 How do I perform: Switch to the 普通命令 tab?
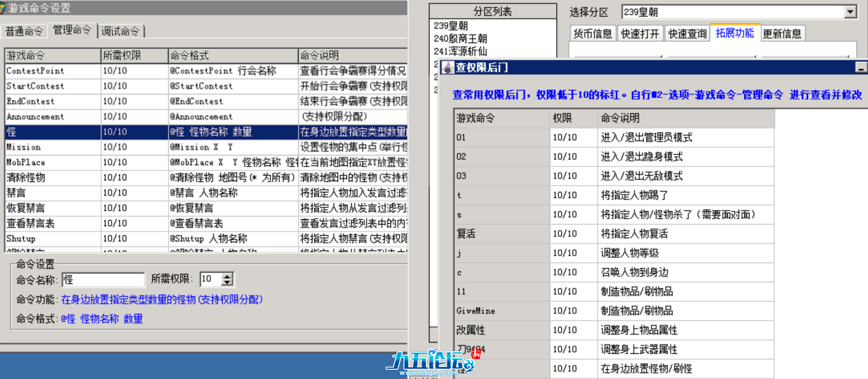coord(24,32)
